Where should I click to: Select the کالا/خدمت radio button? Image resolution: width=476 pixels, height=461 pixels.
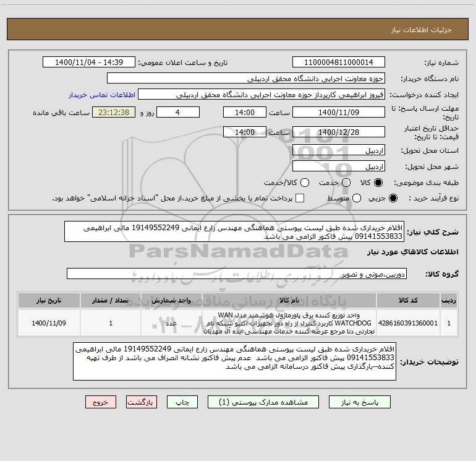coord(305,183)
